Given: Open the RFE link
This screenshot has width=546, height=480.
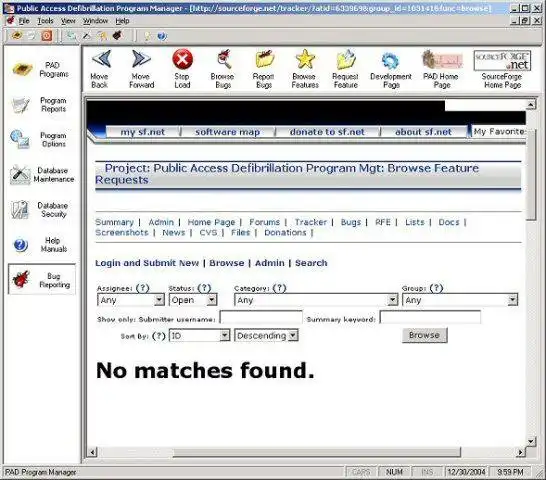Looking at the screenshot, I should [x=383, y=222].
